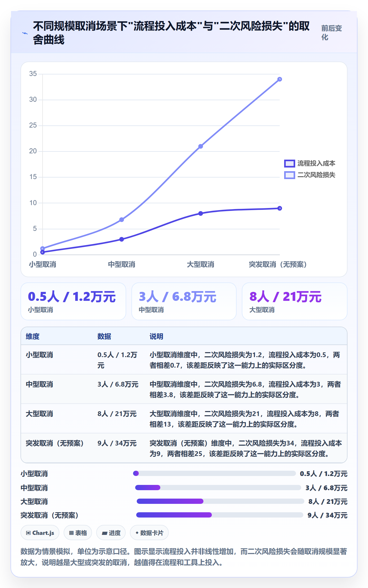Screen dimensions: 368x588
Task: Click the lightning icon beside the title
Action: point(25,33)
